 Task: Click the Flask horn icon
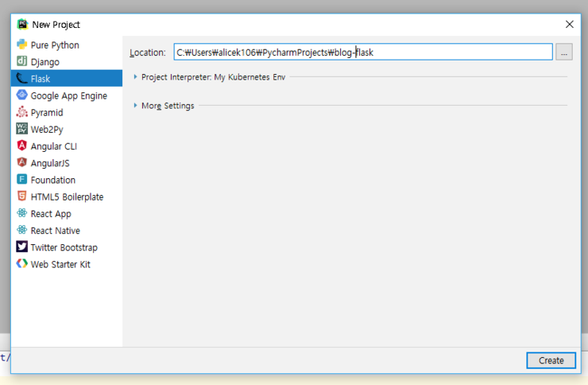pyautogui.click(x=21, y=78)
